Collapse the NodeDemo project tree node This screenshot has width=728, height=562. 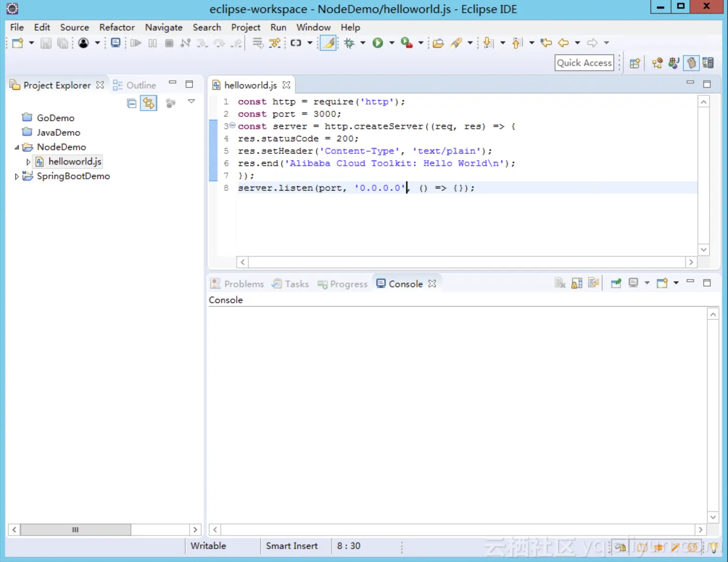point(17,148)
